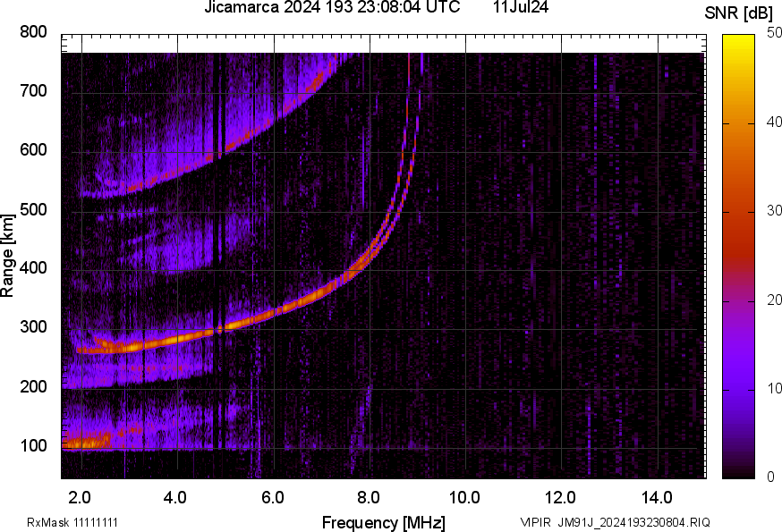
Task: Click the title text 'Jicamarca 2024 193 23:08:04 UTC'
Action: click(332, 7)
